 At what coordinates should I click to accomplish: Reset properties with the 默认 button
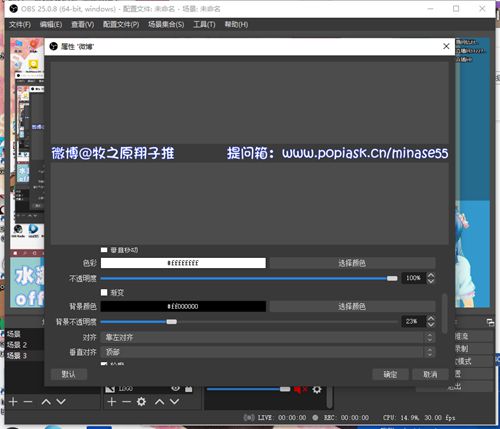(69, 374)
